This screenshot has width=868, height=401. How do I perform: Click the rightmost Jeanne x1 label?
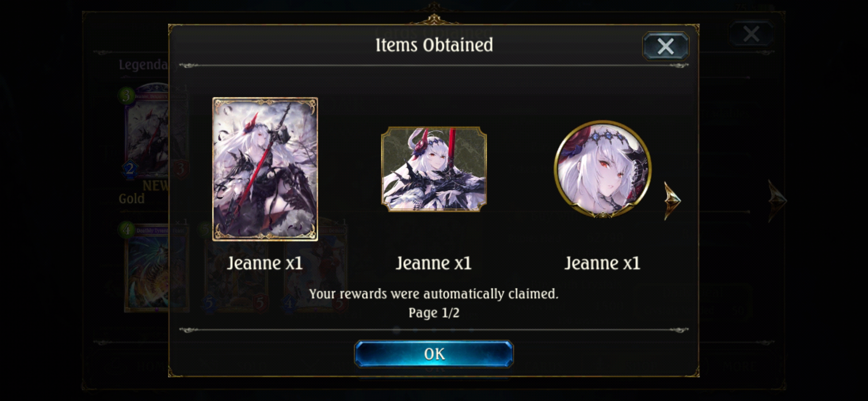click(603, 263)
